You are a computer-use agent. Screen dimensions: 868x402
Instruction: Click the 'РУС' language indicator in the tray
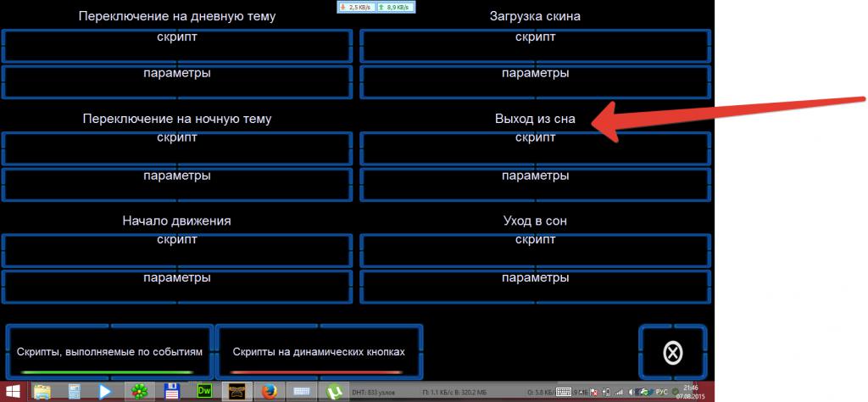[x=661, y=392]
